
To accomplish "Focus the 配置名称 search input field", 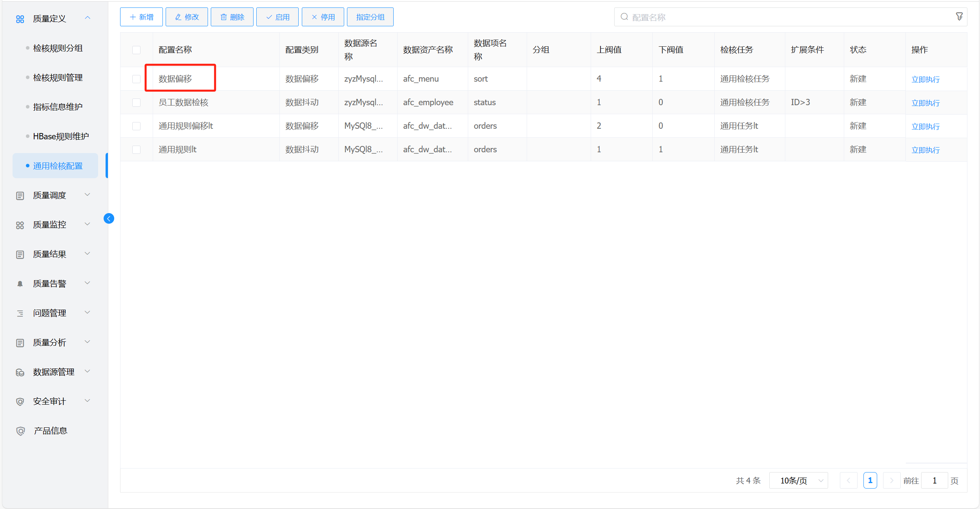I will [x=785, y=17].
